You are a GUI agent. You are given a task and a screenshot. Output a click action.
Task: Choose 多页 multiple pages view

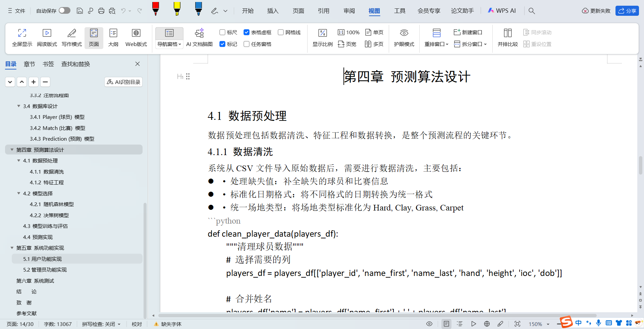click(x=374, y=44)
